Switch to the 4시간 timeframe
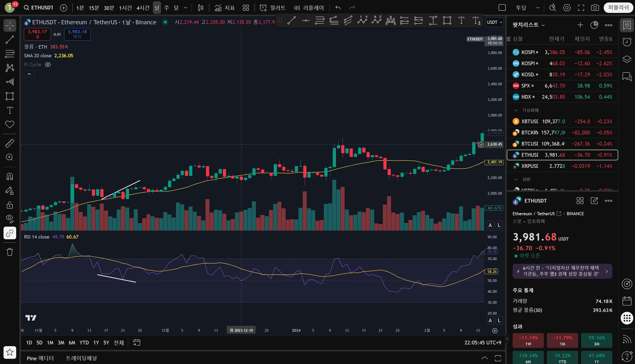Screen dimensions: 635x364 click(x=143, y=7)
